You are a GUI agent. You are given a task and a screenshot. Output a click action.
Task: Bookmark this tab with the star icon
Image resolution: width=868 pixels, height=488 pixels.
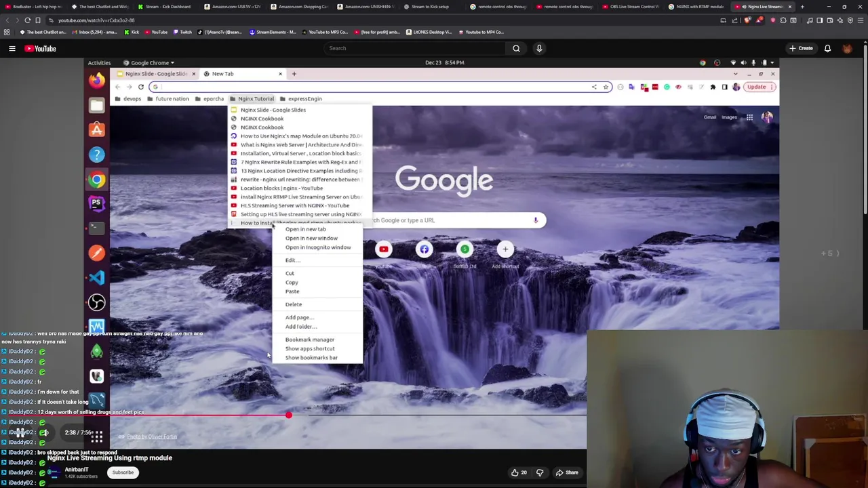pos(606,87)
